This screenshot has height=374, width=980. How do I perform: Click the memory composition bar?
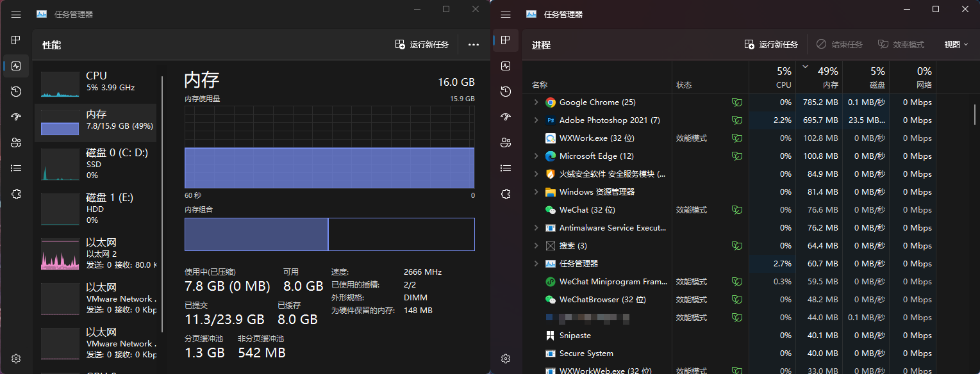coord(329,234)
